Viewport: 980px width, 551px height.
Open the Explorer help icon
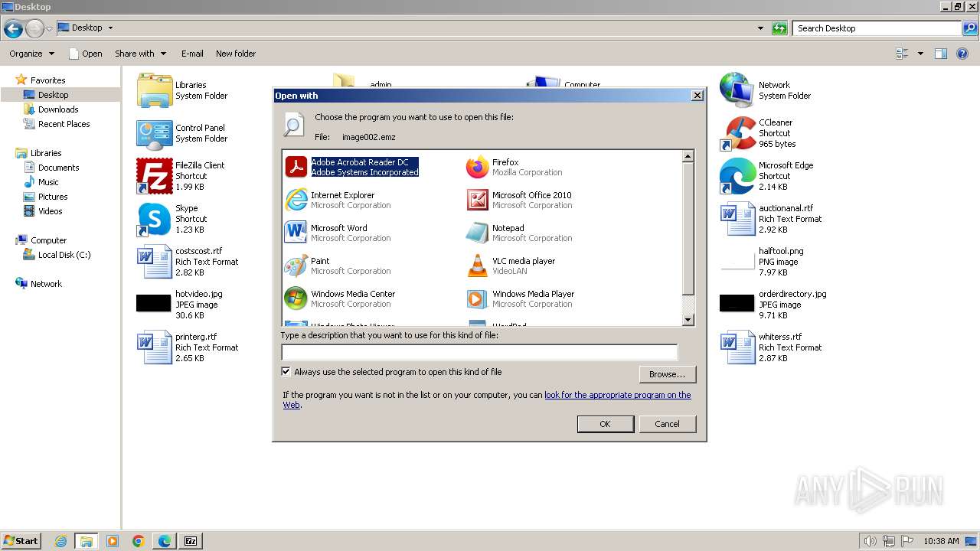[964, 54]
